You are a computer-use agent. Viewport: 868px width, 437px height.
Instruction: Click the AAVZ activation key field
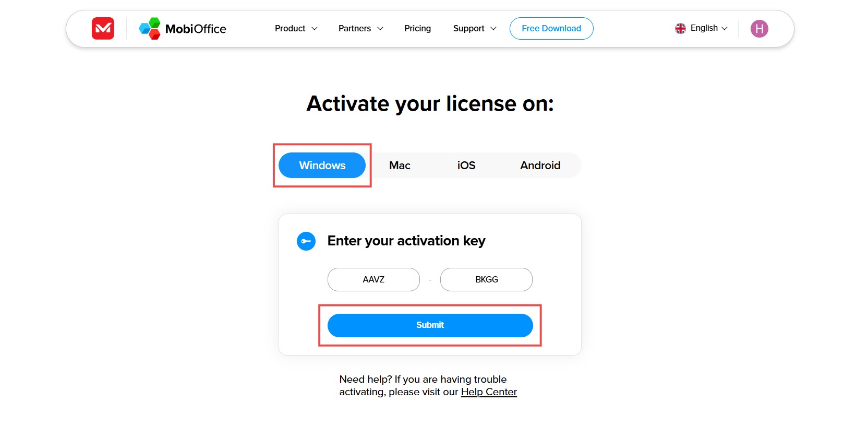373,279
